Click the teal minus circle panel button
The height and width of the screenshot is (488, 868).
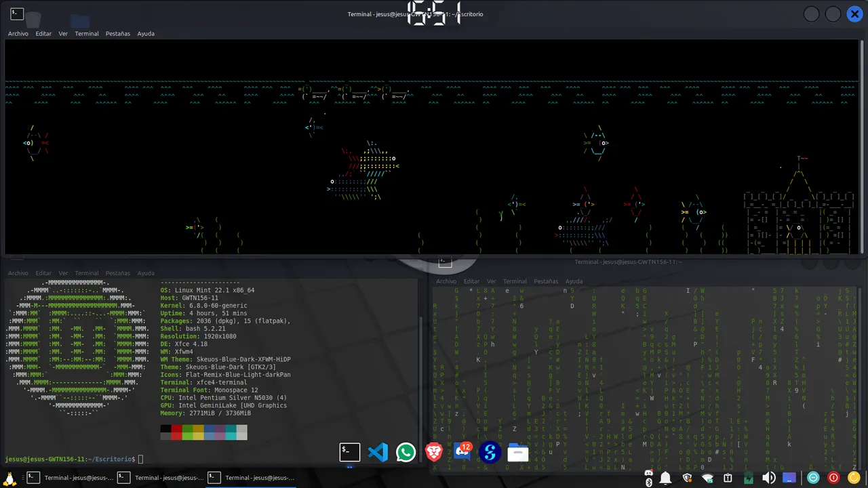pos(814,479)
